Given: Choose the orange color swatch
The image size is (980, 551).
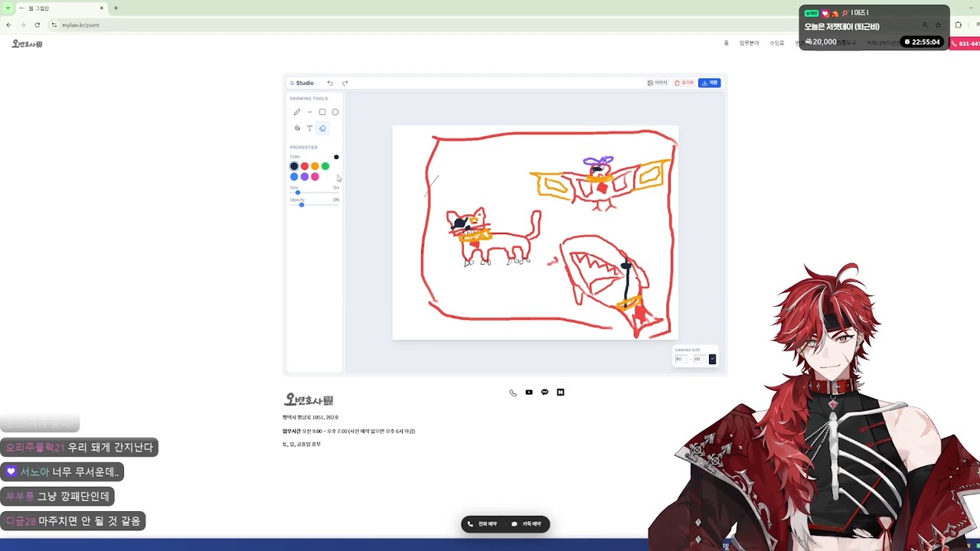Looking at the screenshot, I should pyautogui.click(x=315, y=166).
